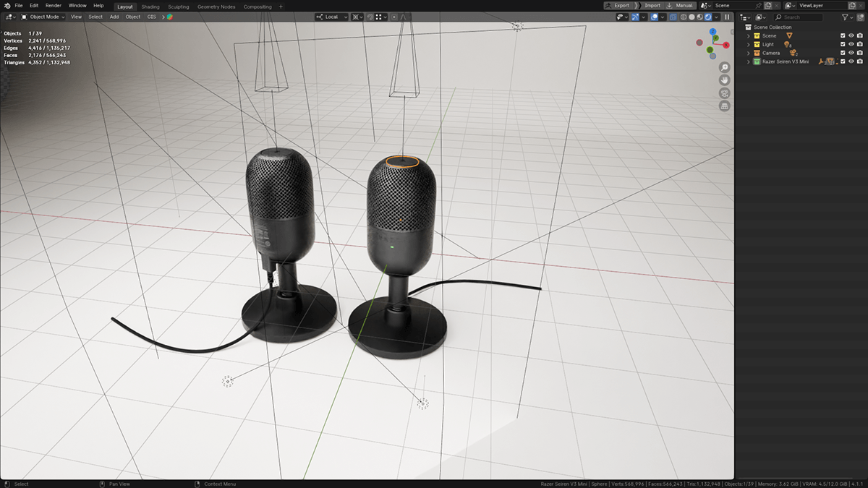Select solid viewport shading mode
Viewport: 868px width, 488px height.
[x=691, y=17]
